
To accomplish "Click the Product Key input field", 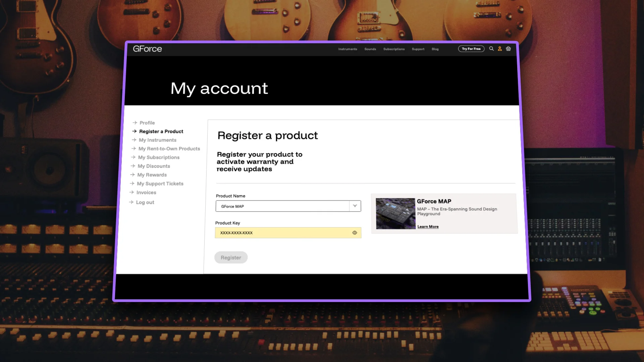I will [288, 233].
